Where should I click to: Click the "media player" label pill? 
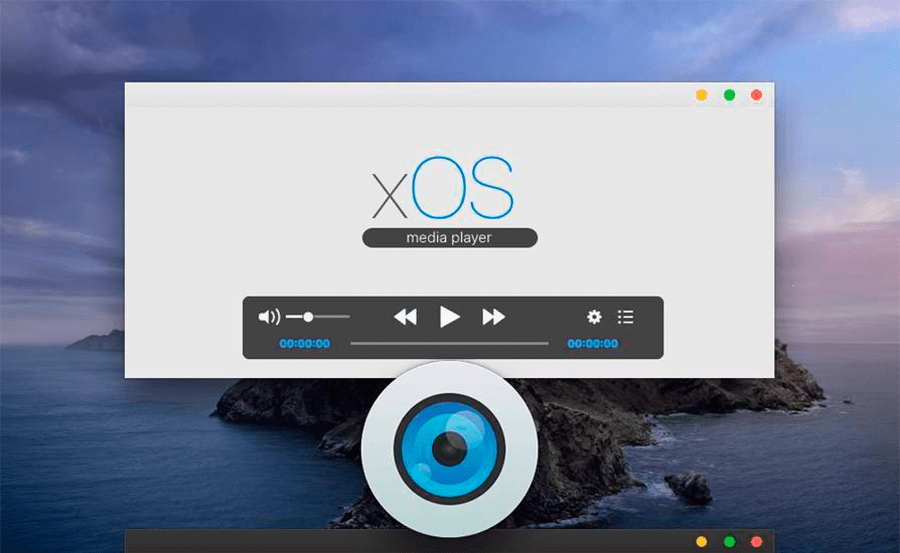click(x=449, y=238)
